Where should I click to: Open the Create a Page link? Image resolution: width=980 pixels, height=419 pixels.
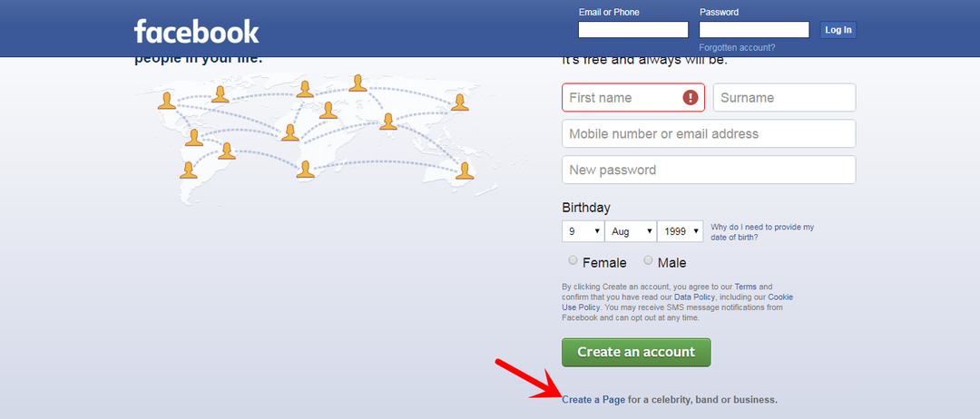pos(593,400)
